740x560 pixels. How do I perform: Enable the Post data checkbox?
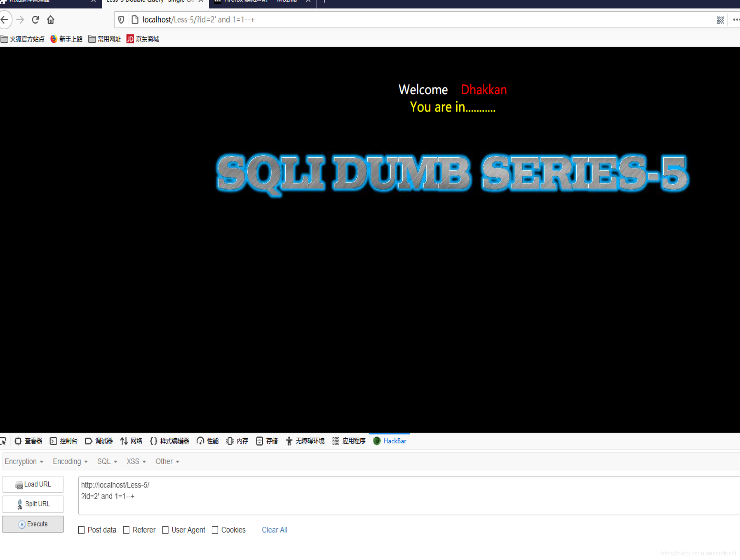coord(81,530)
